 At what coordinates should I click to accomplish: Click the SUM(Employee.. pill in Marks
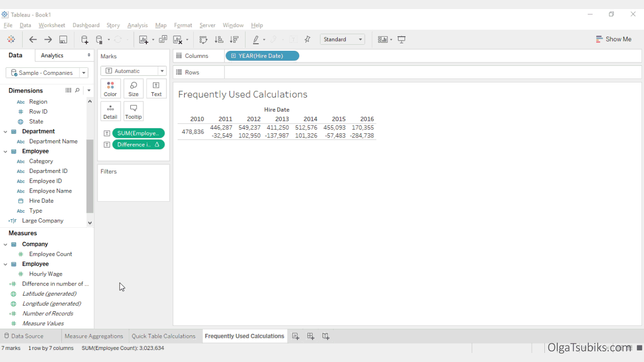[138, 133]
